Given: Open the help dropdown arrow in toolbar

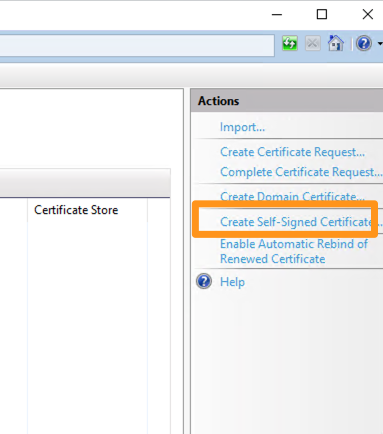Looking at the screenshot, I should pos(380,44).
